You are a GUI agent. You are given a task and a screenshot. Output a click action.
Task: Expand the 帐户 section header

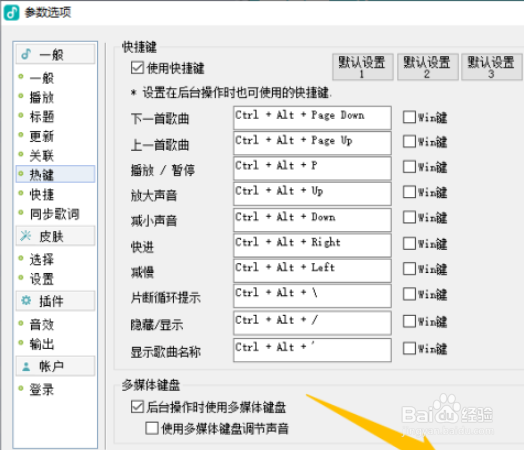tap(55, 366)
